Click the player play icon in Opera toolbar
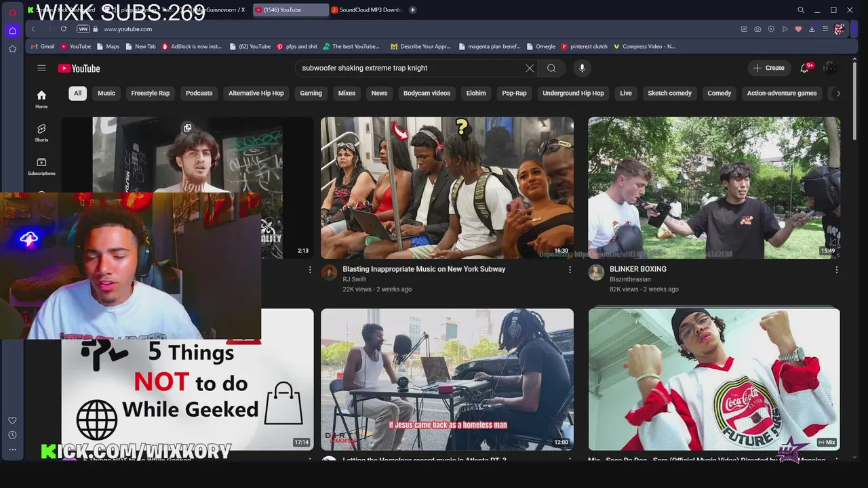This screenshot has width=868, height=488. pos(785,29)
